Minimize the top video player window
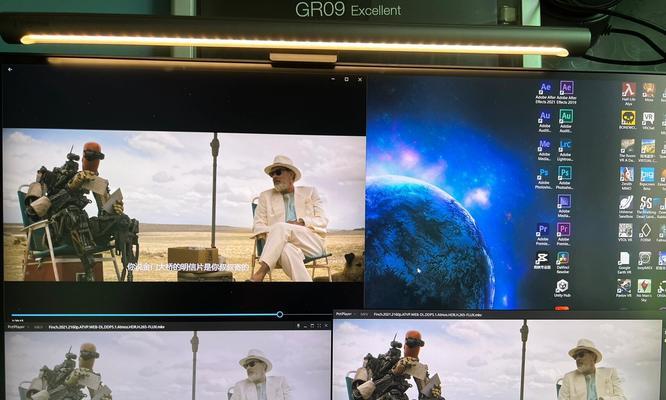666x400 pixels. pyautogui.click(x=333, y=79)
